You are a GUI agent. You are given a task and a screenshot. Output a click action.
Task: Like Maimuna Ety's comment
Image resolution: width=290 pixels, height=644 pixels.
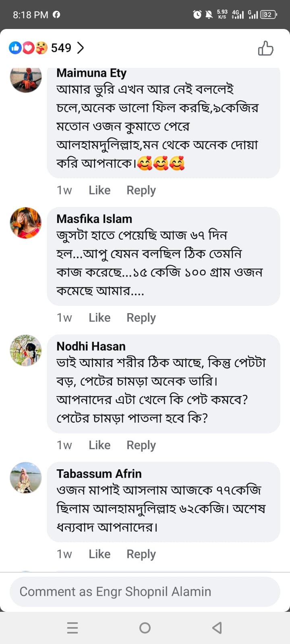pos(99,190)
